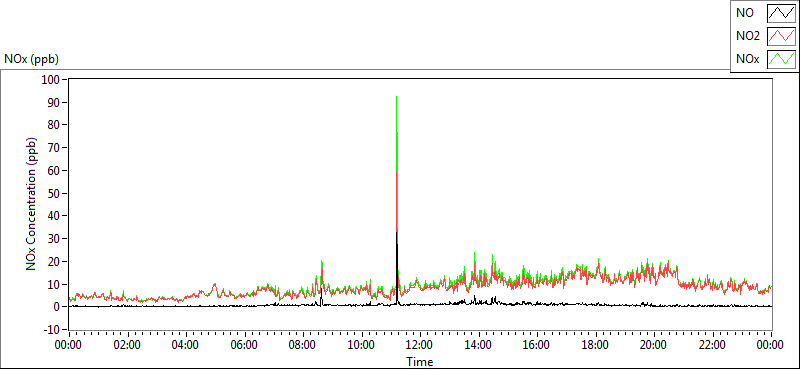Select the NO2 legend label
Image resolution: width=800 pixels, height=369 pixels.
tap(748, 36)
